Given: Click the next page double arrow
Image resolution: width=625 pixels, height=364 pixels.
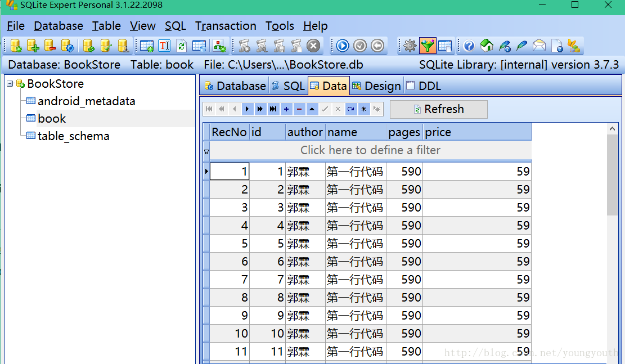Looking at the screenshot, I should [x=260, y=109].
